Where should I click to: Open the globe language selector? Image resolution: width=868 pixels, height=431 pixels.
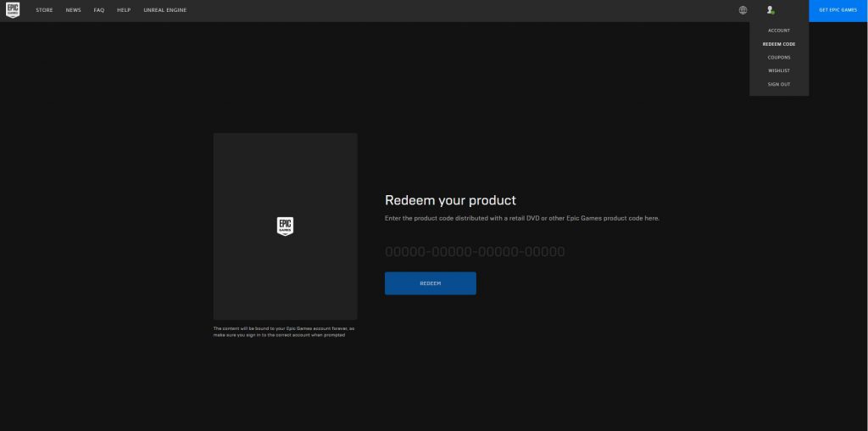click(743, 10)
